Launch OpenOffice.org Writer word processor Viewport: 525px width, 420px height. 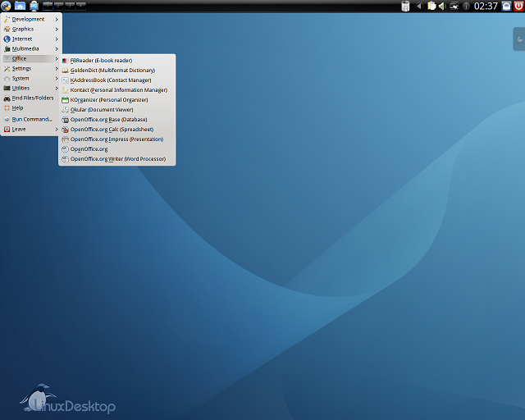click(117, 159)
